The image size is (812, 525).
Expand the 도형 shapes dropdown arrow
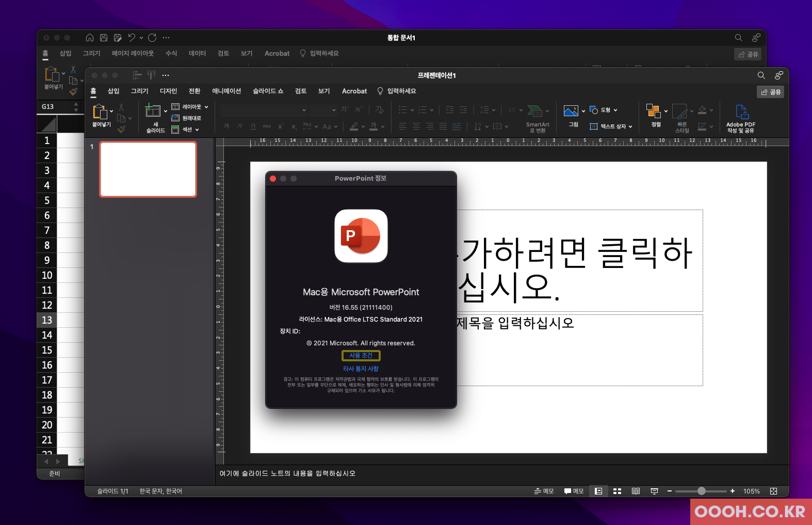tap(615, 110)
